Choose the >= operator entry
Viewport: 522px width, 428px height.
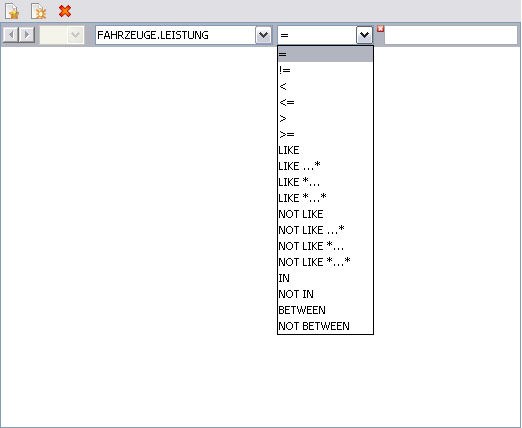coord(325,134)
